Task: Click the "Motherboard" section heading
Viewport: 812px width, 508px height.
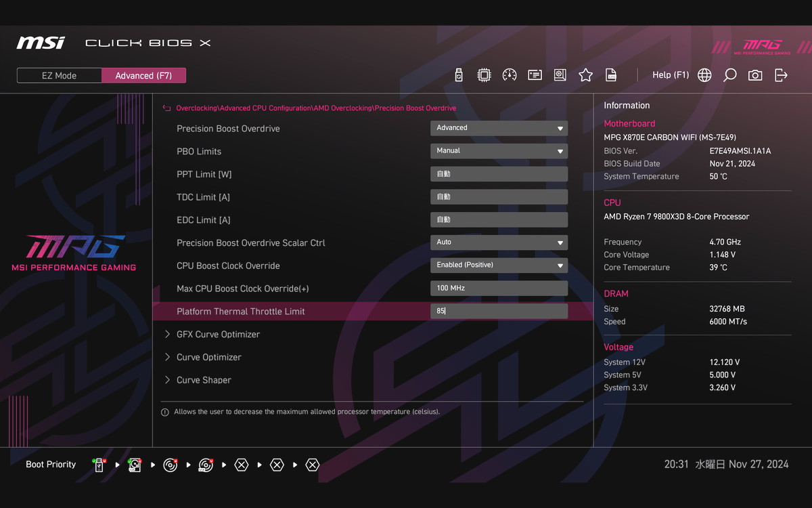Action: (x=629, y=124)
